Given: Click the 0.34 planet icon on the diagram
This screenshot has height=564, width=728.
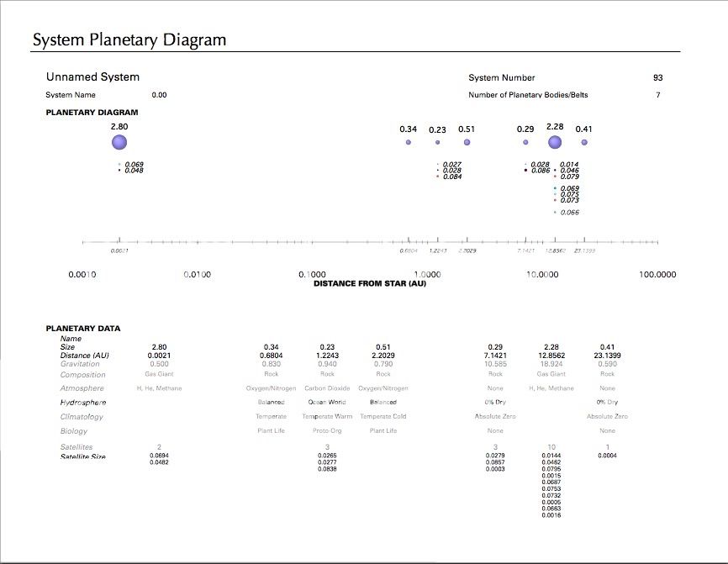Looking at the screenshot, I should (x=408, y=142).
